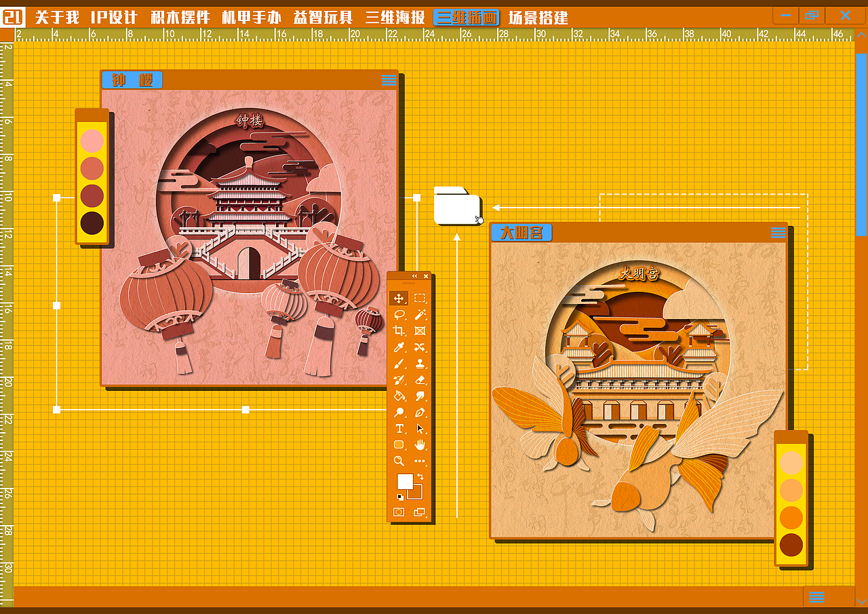The height and width of the screenshot is (614, 868).
Task: Select the Eraser tool
Action: tap(420, 380)
